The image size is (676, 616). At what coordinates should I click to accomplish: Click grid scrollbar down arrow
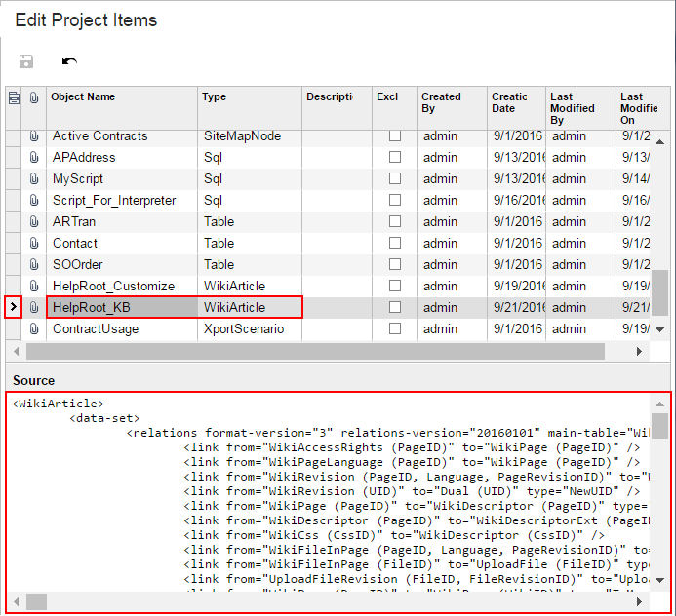tap(660, 330)
